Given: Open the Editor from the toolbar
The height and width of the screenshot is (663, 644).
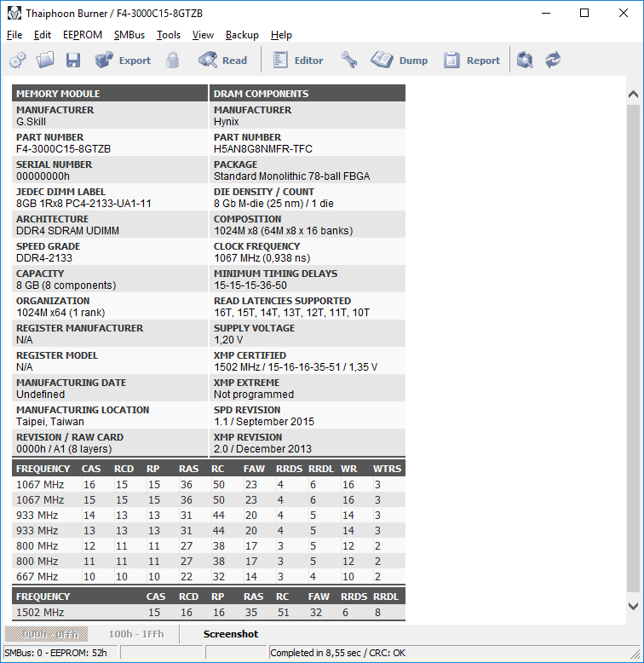Looking at the screenshot, I should [x=298, y=60].
